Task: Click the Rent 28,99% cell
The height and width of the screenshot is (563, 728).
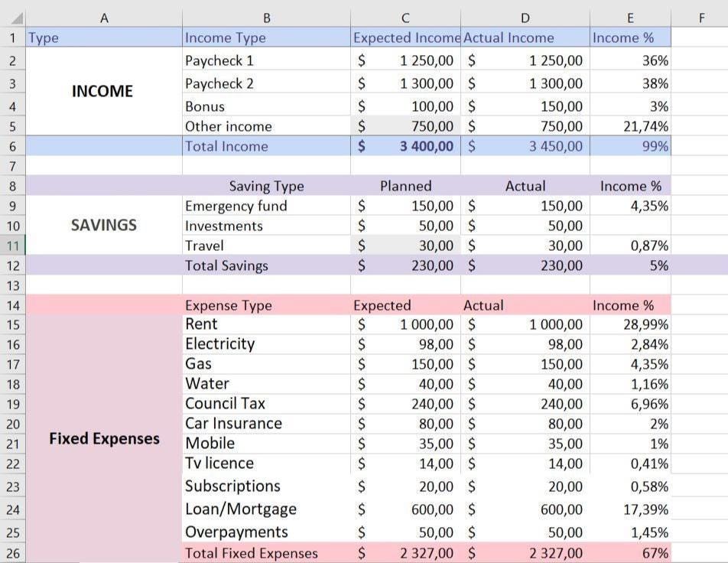Action: pos(630,324)
